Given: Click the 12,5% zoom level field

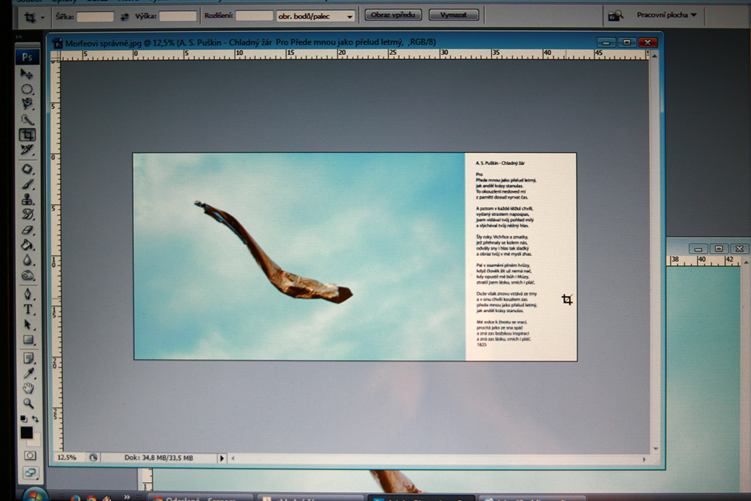Looking at the screenshot, I should 67,457.
